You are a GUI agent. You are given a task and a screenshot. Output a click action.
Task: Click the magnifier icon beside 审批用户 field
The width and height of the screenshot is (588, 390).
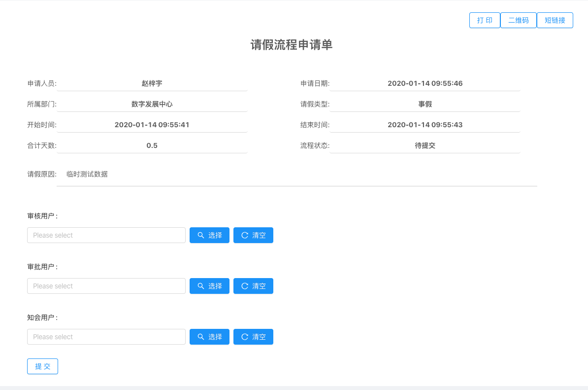click(200, 286)
